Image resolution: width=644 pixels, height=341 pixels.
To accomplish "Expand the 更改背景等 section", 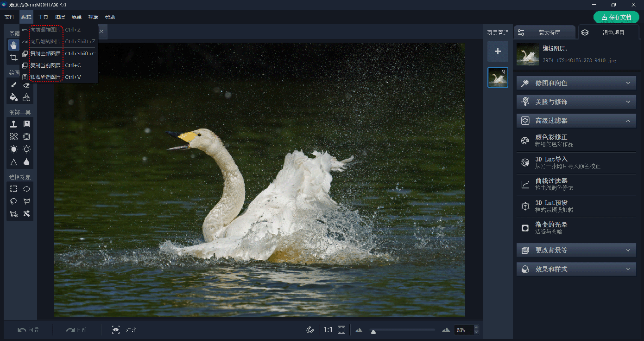I will 576,250.
